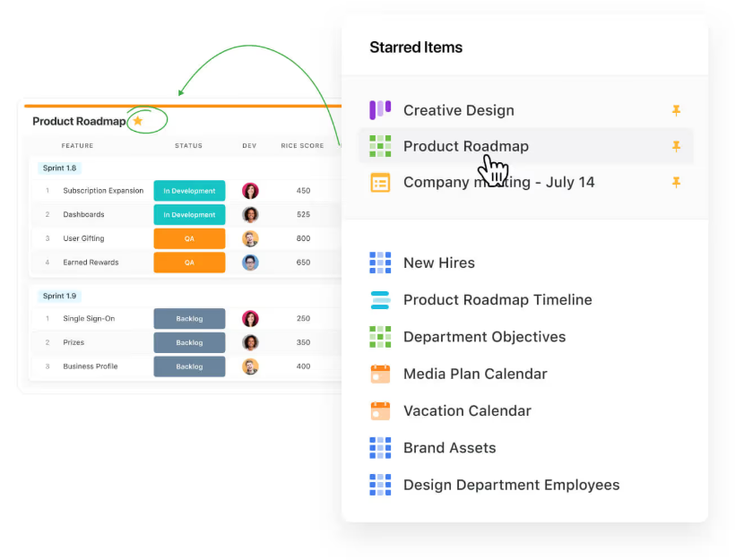Click the developer avatar in Dashboards row
Viewport: 735px width, 560px height.
tap(250, 215)
